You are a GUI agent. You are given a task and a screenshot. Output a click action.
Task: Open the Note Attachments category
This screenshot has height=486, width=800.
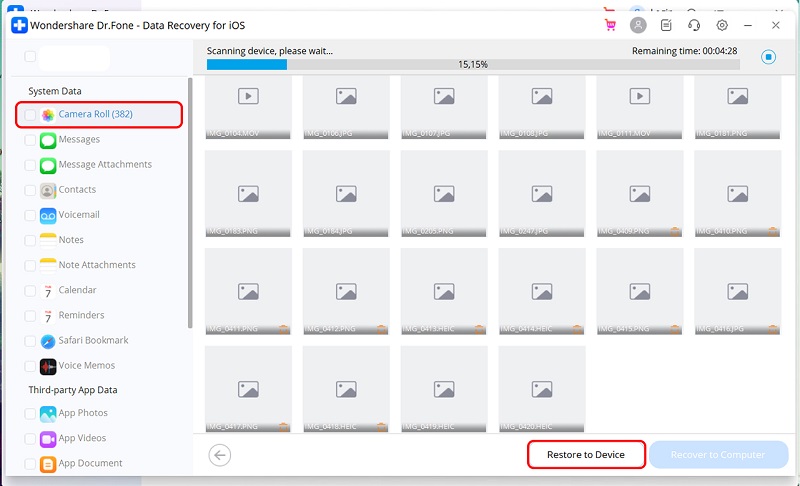tap(96, 265)
